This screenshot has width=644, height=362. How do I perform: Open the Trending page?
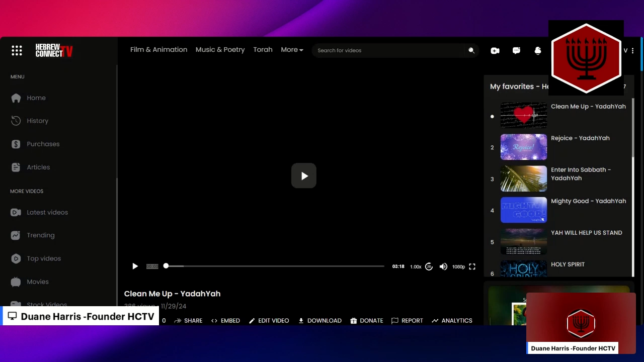(41, 235)
